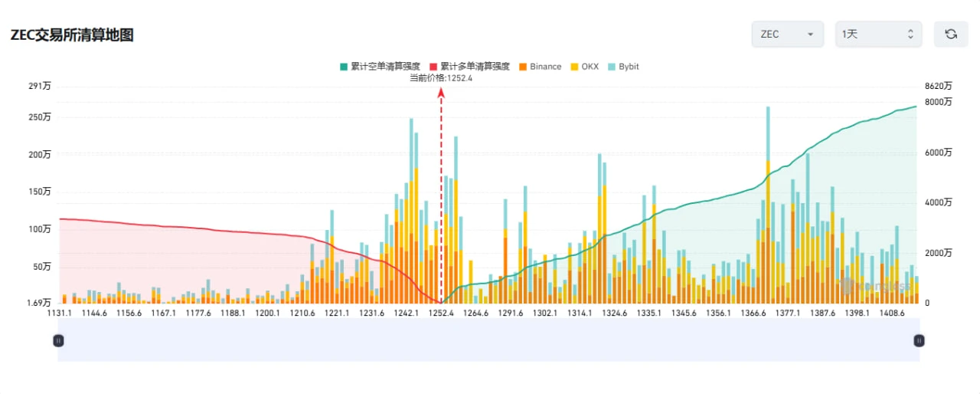Screen dimensions: 980x394
Task: Toggle OKX legend series
Action: (584, 67)
